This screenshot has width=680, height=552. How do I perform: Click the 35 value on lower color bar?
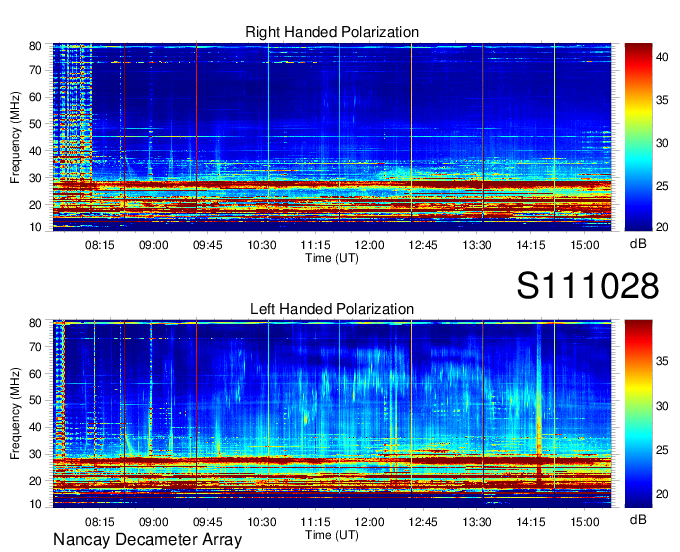pos(662,362)
